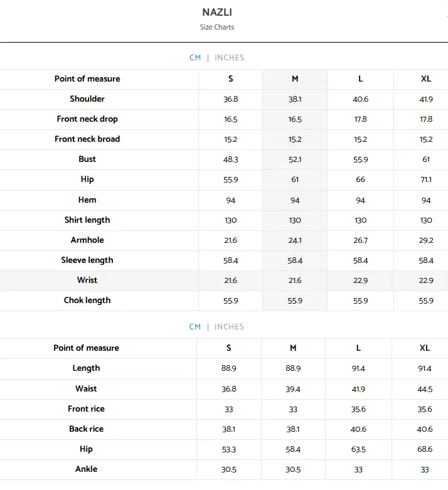Click the Waist XL value 44.5
This screenshot has width=448, height=490.
click(x=425, y=389)
